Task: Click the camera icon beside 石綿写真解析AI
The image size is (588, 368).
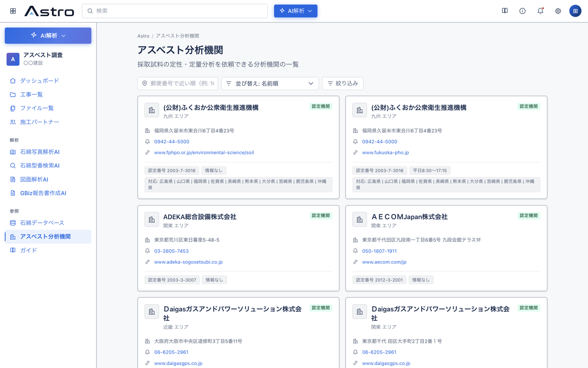Action: pos(13,152)
